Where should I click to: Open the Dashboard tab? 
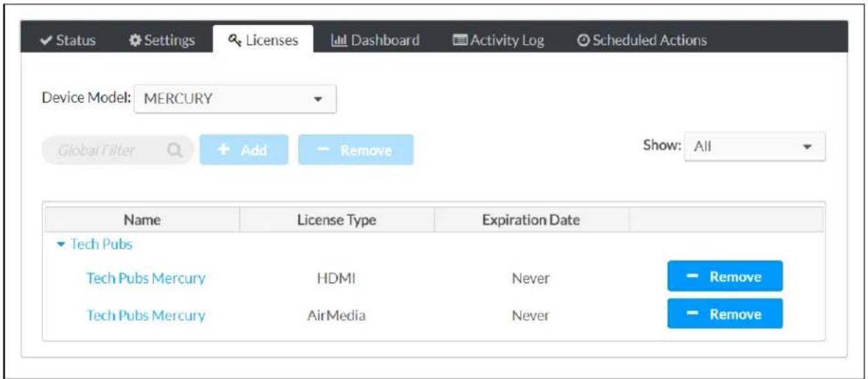[x=375, y=40]
